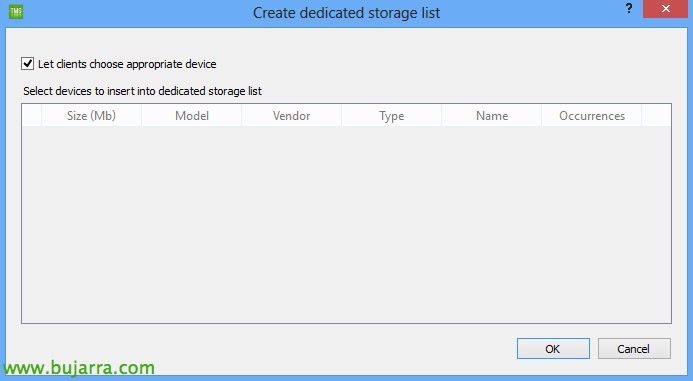Confirm the dialog with OK
This screenshot has width=693, height=381.
(553, 349)
